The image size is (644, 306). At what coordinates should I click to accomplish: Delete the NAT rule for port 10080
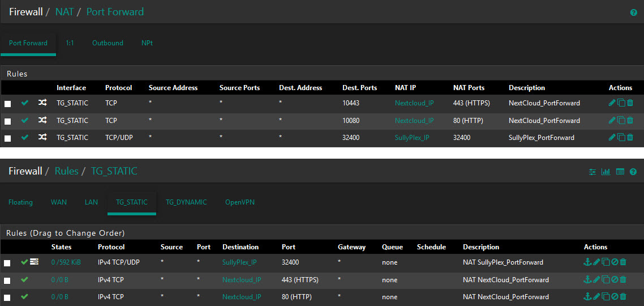coord(630,121)
